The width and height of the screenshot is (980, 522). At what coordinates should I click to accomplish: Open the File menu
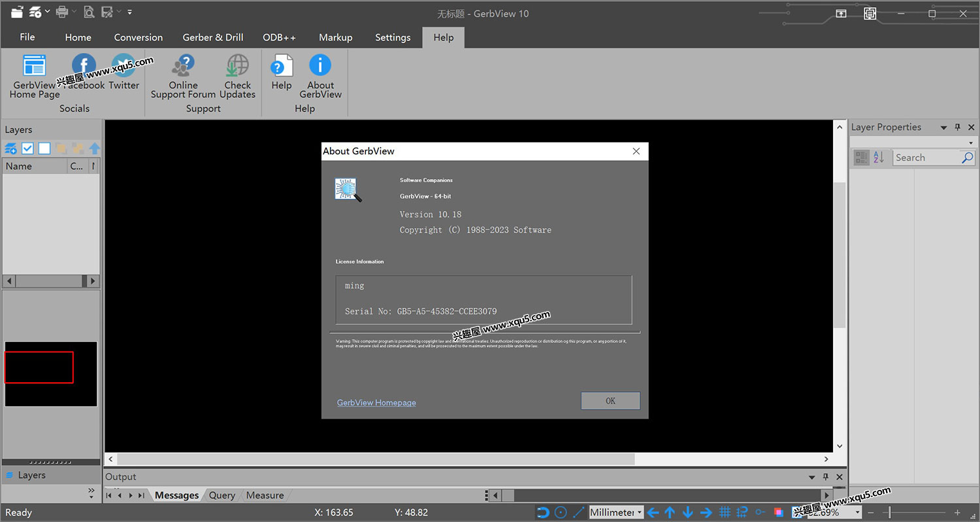click(x=27, y=37)
